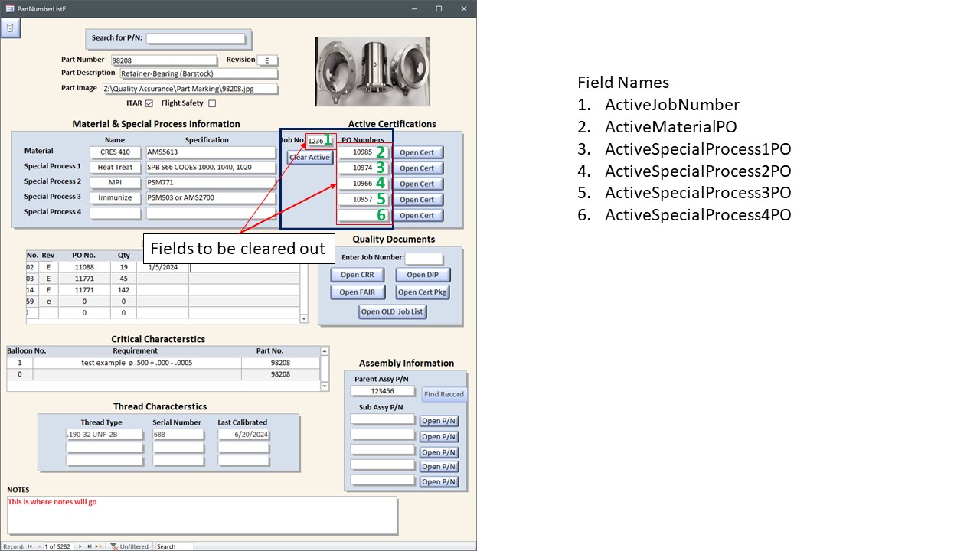The image size is (980, 551).
Task: Open Cert for the Material PO 10985
Action: tap(416, 152)
